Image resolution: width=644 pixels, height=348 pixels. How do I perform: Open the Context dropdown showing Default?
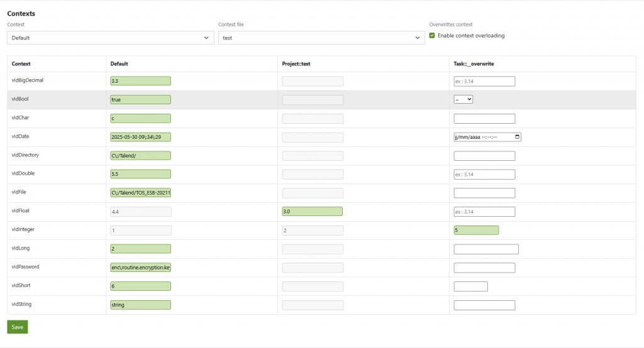111,38
